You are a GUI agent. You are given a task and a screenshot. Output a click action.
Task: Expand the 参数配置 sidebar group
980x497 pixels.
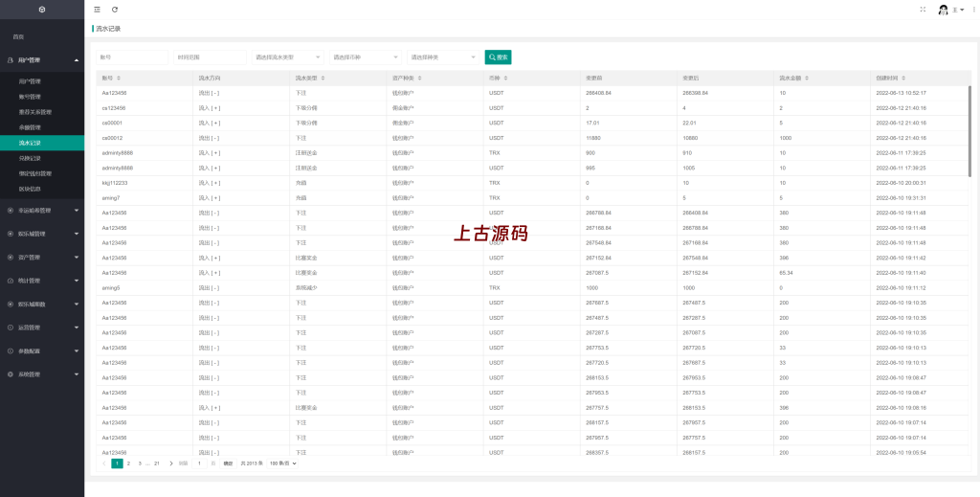[x=42, y=350]
